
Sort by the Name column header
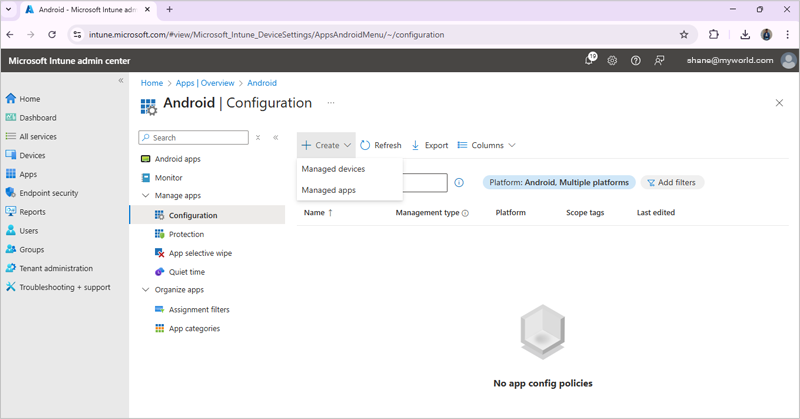pos(314,213)
